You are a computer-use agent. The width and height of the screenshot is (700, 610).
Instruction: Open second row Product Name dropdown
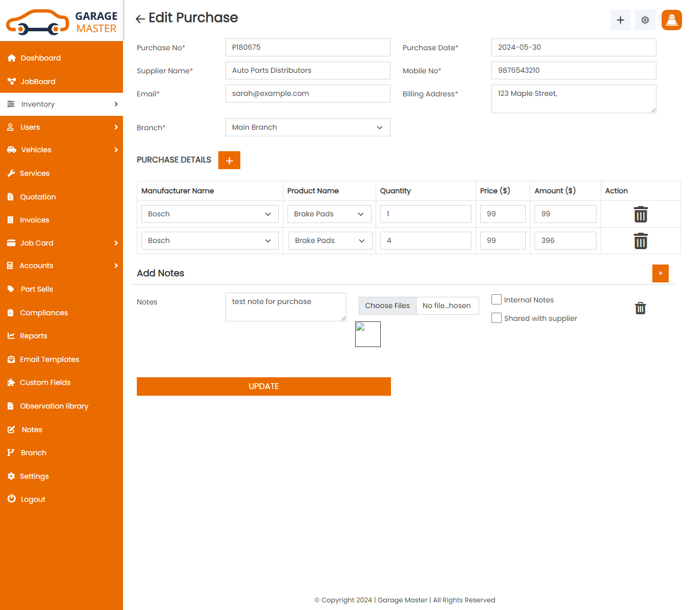click(330, 241)
